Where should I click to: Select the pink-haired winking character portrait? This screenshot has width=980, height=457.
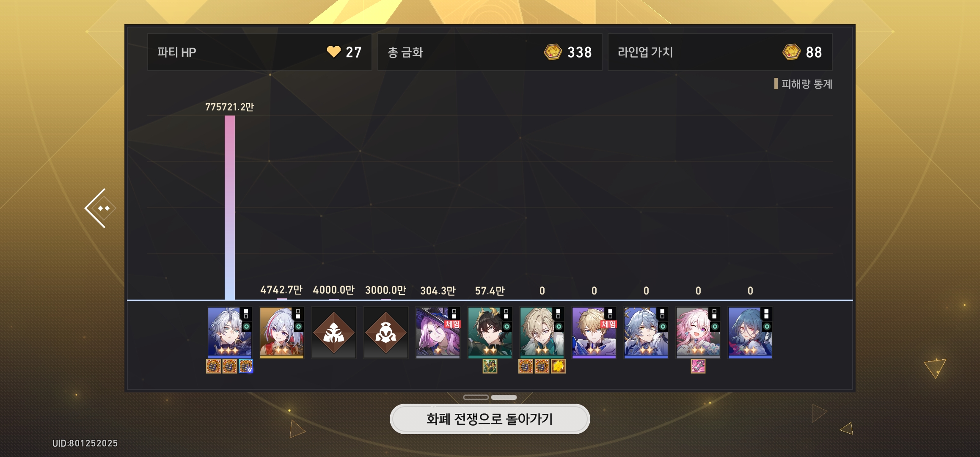pyautogui.click(x=698, y=333)
